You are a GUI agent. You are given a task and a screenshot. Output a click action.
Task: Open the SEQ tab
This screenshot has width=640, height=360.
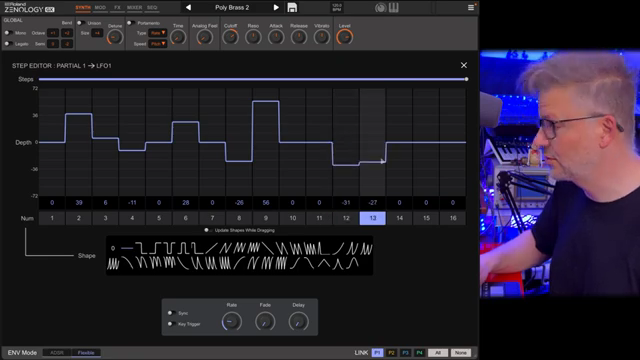coord(152,7)
